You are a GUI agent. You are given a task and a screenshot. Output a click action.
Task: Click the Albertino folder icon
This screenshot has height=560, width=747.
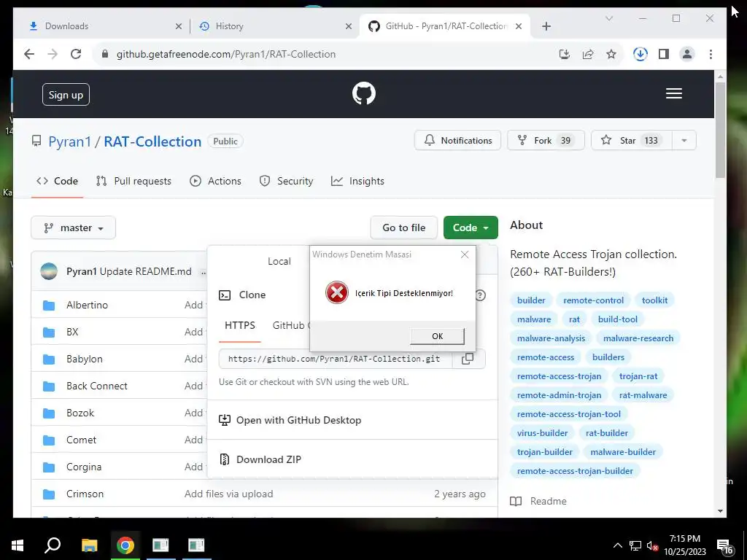point(49,306)
